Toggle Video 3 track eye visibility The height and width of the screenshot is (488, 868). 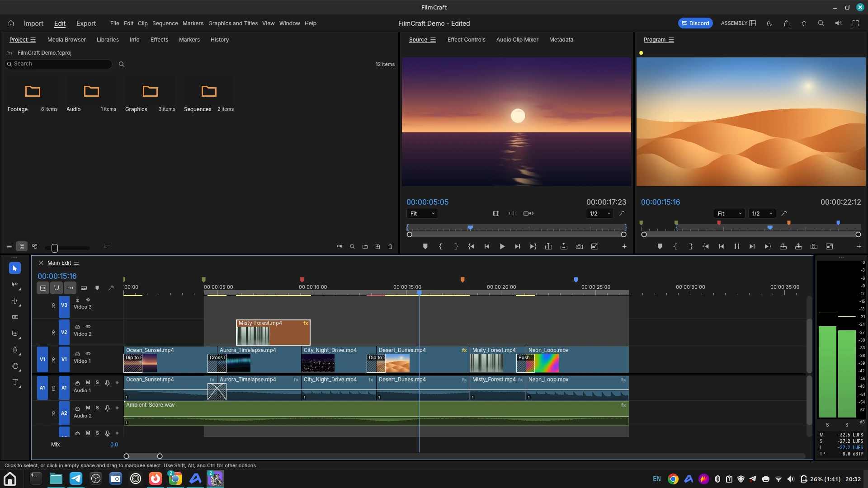[88, 300]
